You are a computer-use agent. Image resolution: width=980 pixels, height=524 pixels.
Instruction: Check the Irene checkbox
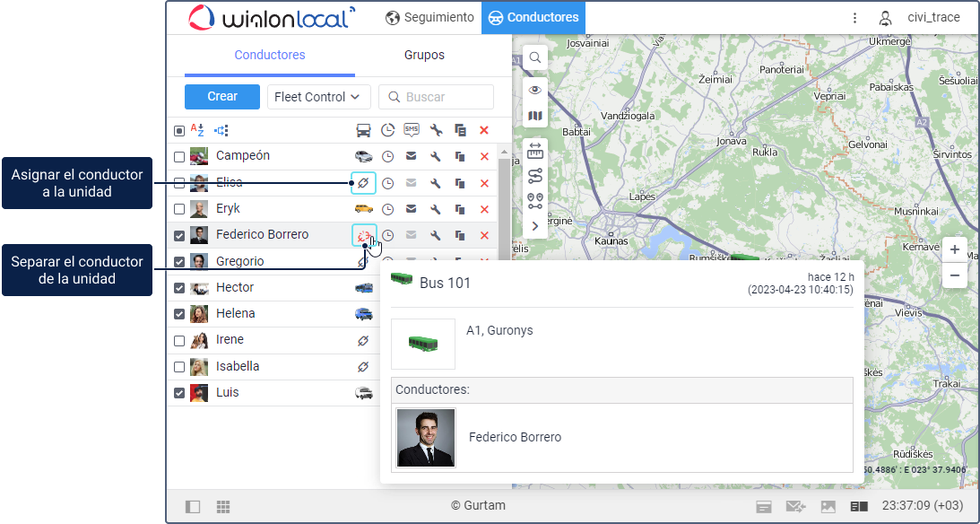179,341
